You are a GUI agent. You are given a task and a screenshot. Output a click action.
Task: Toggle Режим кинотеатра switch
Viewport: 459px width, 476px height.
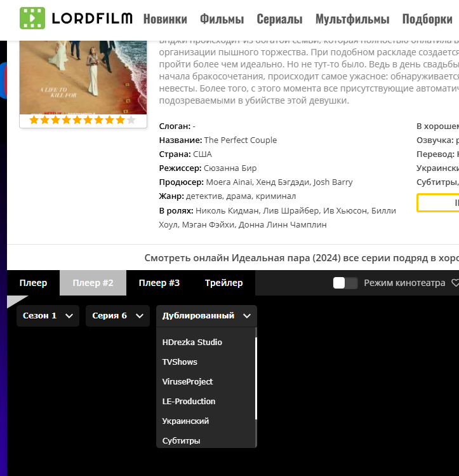(345, 283)
